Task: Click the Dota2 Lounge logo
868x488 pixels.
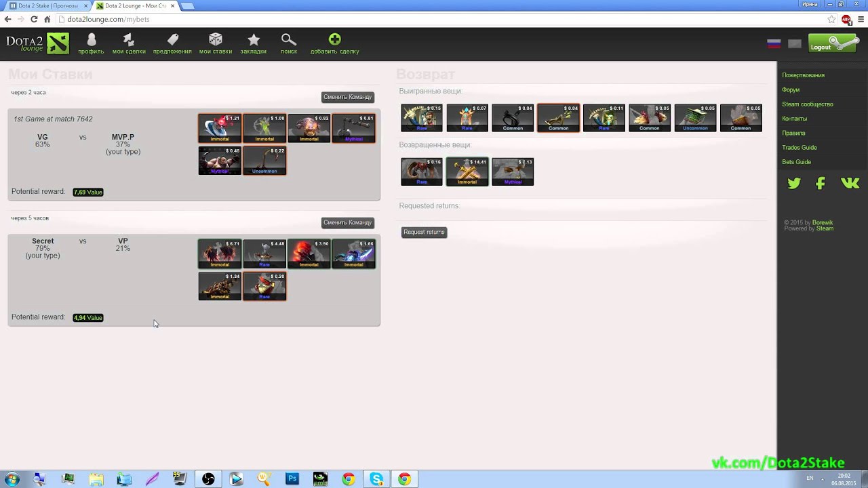Action: (38, 43)
